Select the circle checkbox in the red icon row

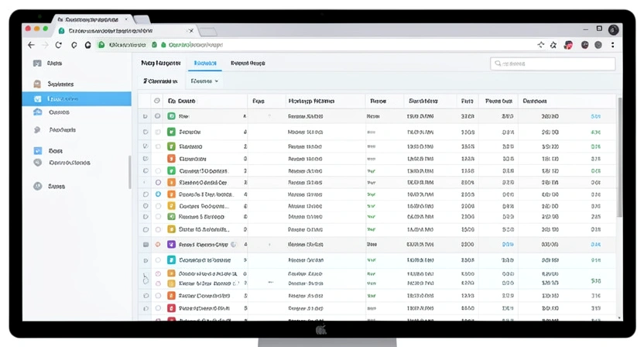click(158, 308)
